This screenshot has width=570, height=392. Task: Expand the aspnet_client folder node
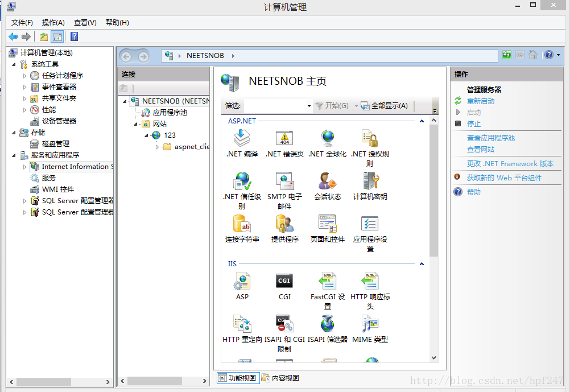(158, 147)
